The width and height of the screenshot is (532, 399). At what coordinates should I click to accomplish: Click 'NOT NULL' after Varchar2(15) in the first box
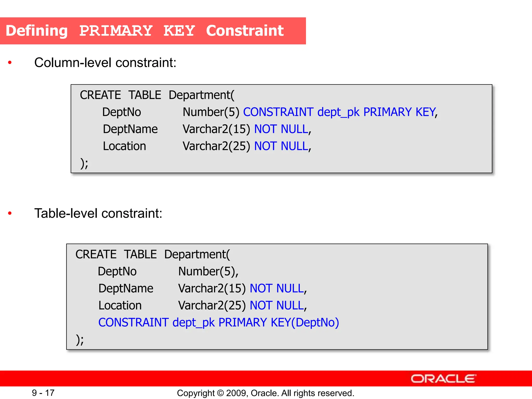(281, 129)
